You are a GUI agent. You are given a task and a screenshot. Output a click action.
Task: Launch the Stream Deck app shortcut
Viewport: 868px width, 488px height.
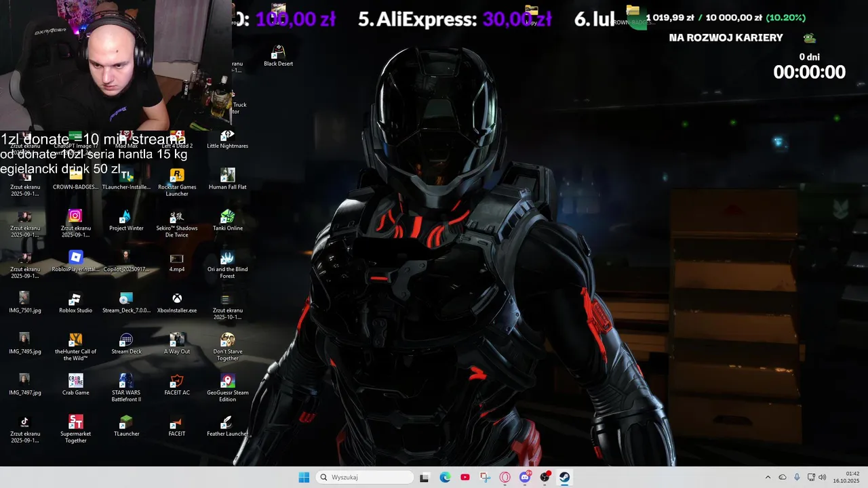point(126,344)
